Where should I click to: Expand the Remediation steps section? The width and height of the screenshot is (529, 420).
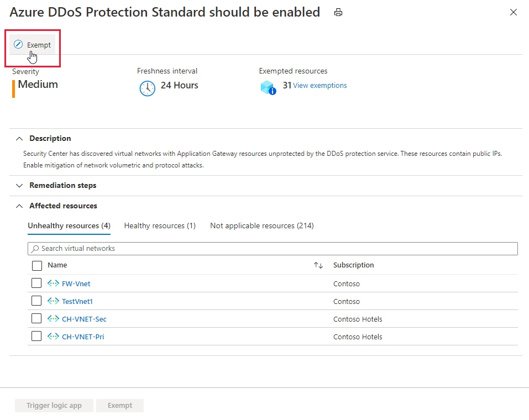(x=20, y=185)
